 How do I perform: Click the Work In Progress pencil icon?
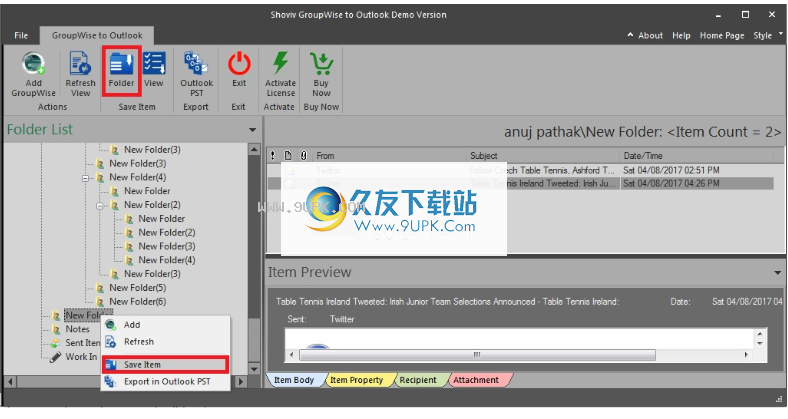[55, 357]
